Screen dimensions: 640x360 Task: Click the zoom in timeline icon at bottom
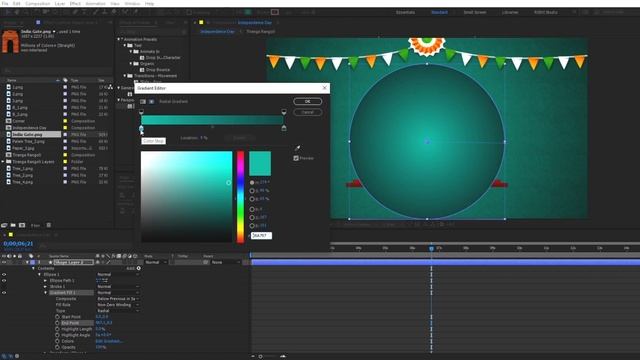click(283, 356)
